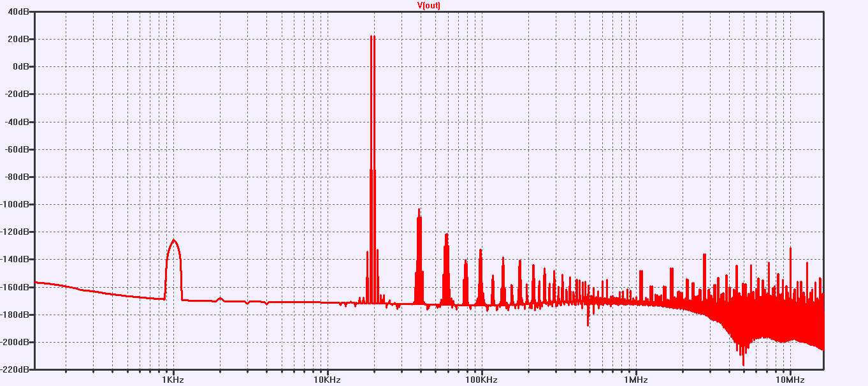Click the 100KHz frequency axis label
The width and height of the screenshot is (868, 386).
tap(482, 380)
